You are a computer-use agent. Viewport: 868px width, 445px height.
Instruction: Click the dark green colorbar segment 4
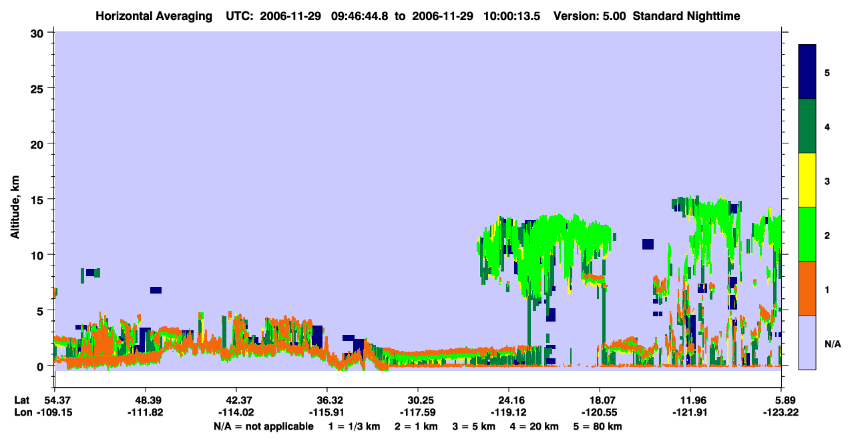click(807, 126)
